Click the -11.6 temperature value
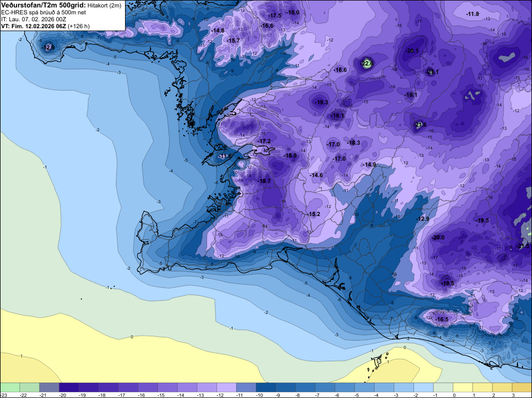Viewport: 532px width, 398px height. [x=225, y=156]
